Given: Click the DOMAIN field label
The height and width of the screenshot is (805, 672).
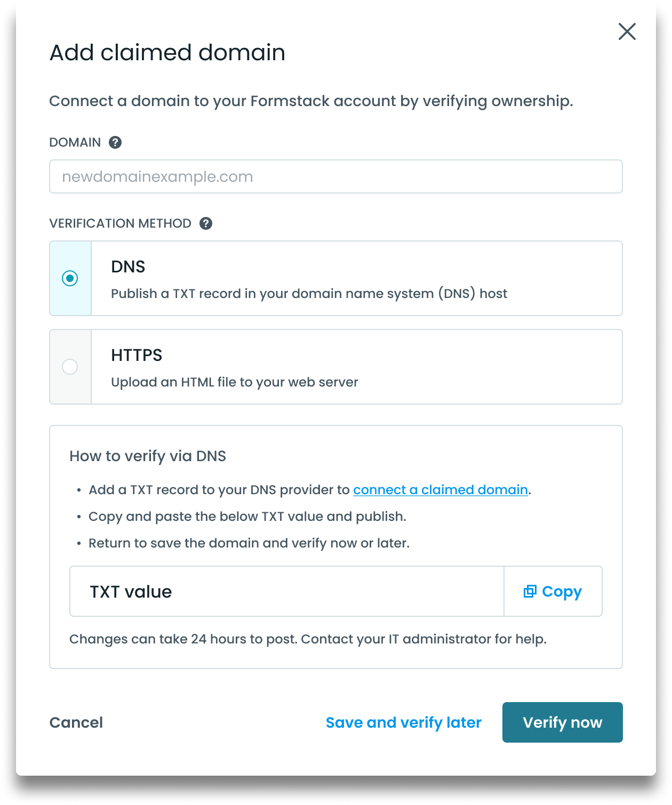Looking at the screenshot, I should tap(75, 142).
